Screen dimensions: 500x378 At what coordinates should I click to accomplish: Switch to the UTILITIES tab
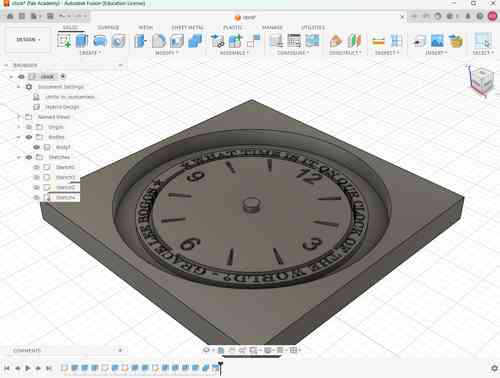point(313,27)
